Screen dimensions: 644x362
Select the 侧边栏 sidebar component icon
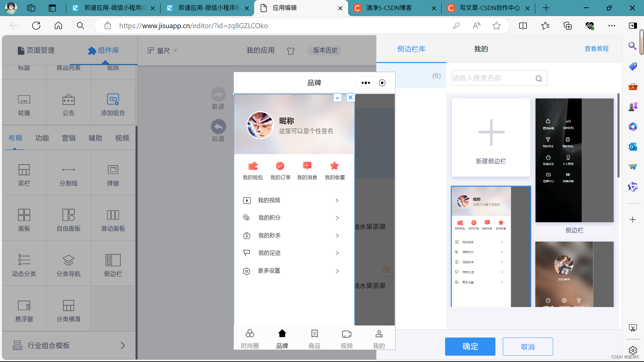pyautogui.click(x=113, y=260)
